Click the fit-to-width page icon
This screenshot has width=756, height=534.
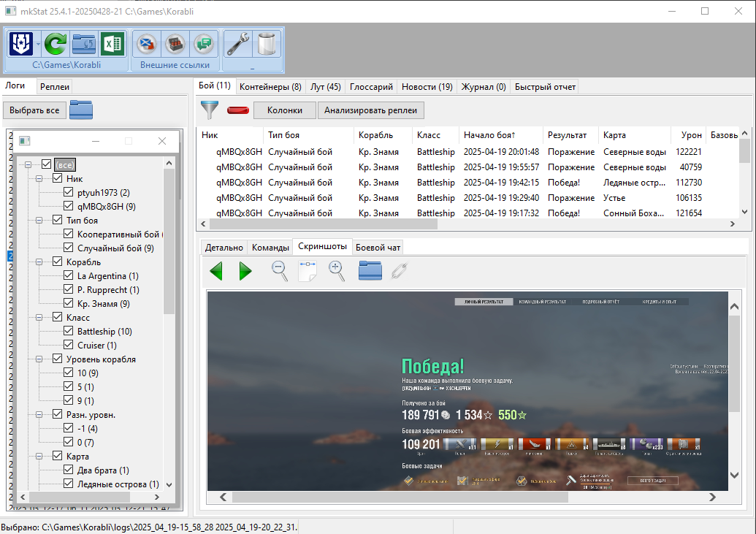(307, 270)
